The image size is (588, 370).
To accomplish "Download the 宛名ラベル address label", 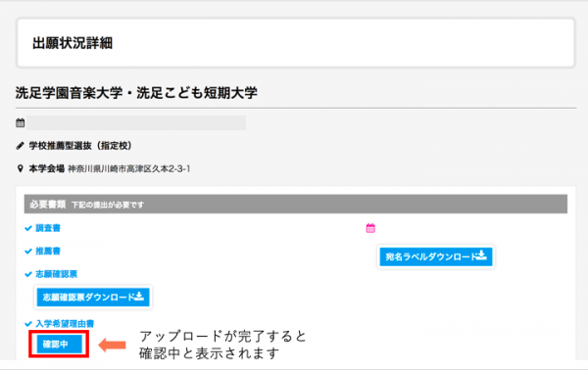I will pyautogui.click(x=436, y=256).
